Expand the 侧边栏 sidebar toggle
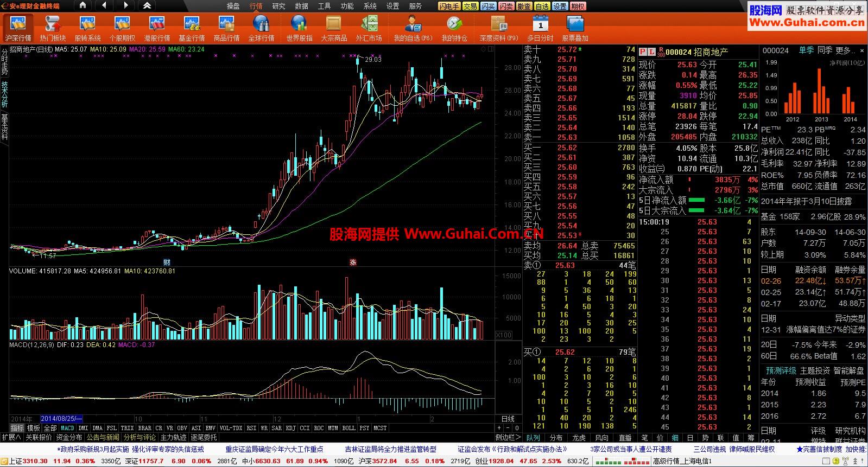Viewport: 868px width, 467px height. (x=508, y=437)
